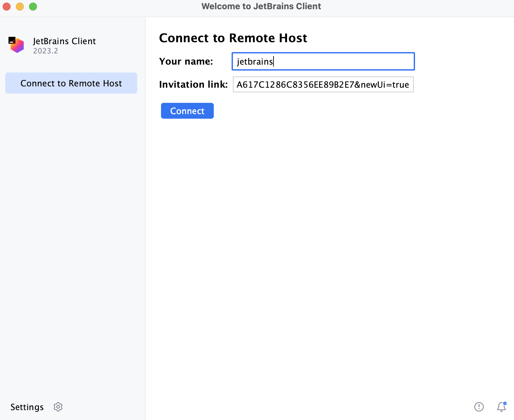The width and height of the screenshot is (514, 420).
Task: Click the Connect to Remote Host heading
Action: pos(233,38)
